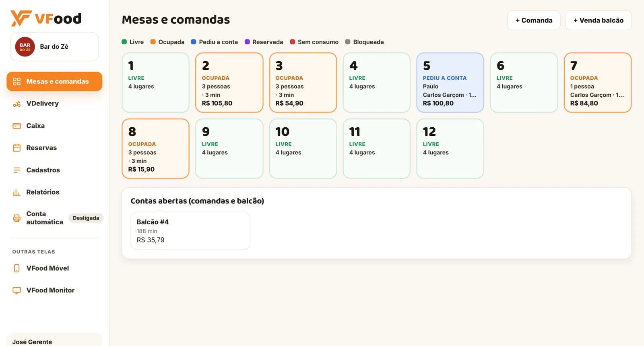Click the VFood logo icon

pyautogui.click(x=21, y=19)
